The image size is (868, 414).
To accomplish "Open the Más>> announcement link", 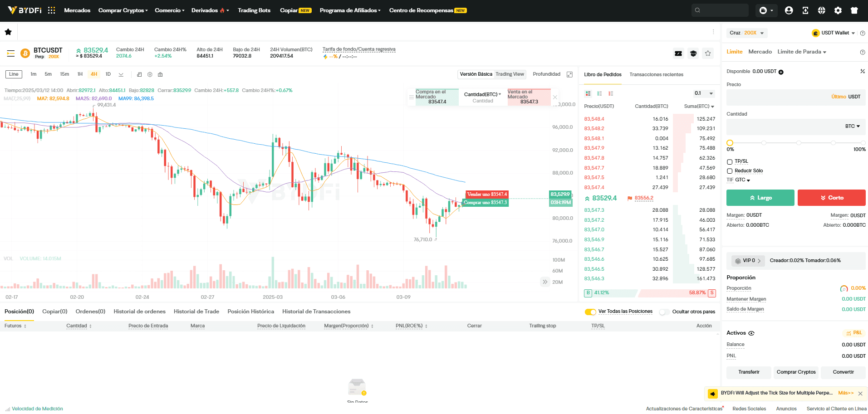I will pos(846,393).
